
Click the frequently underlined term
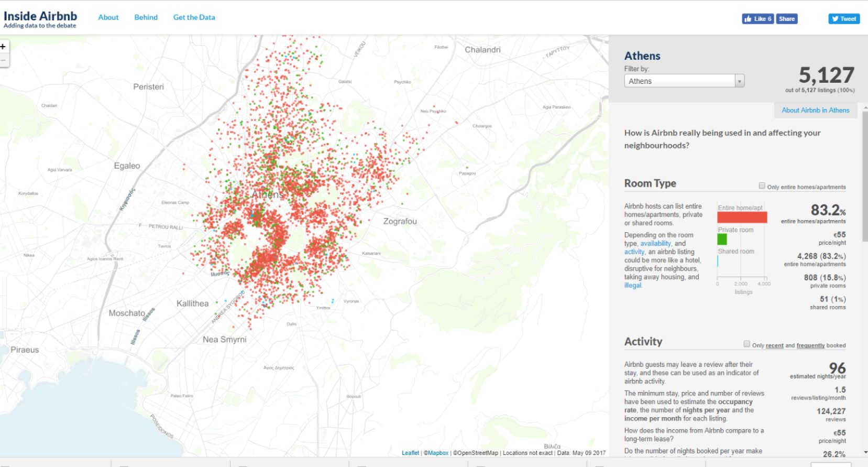click(810, 345)
